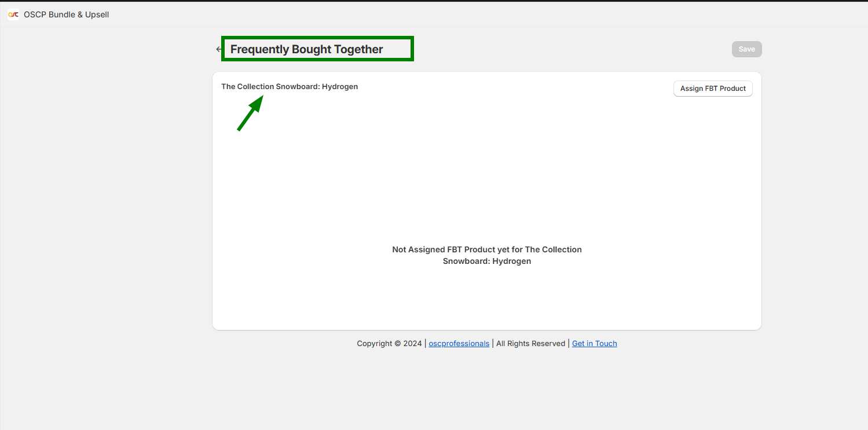Click the Copyright © 2024 text
The height and width of the screenshot is (430, 868).
pos(389,343)
